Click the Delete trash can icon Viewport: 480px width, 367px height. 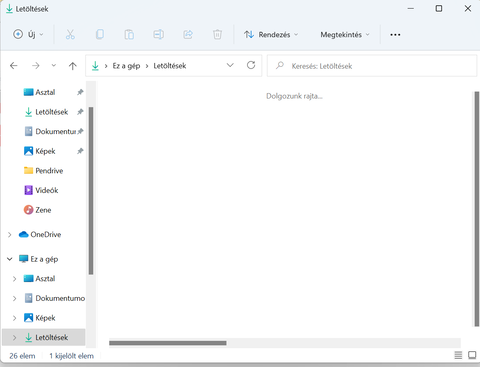click(x=217, y=34)
